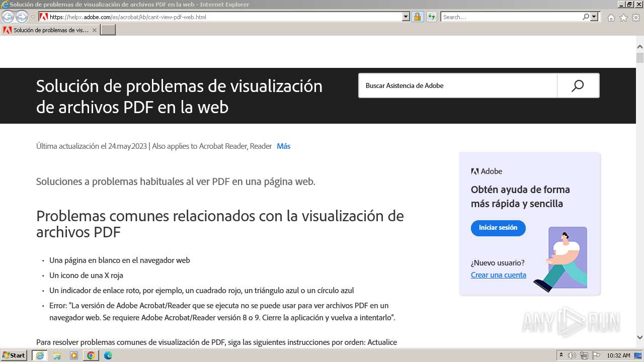
Task: Click the 'Última actualización el 24.may.2023' text
Action: [92, 146]
